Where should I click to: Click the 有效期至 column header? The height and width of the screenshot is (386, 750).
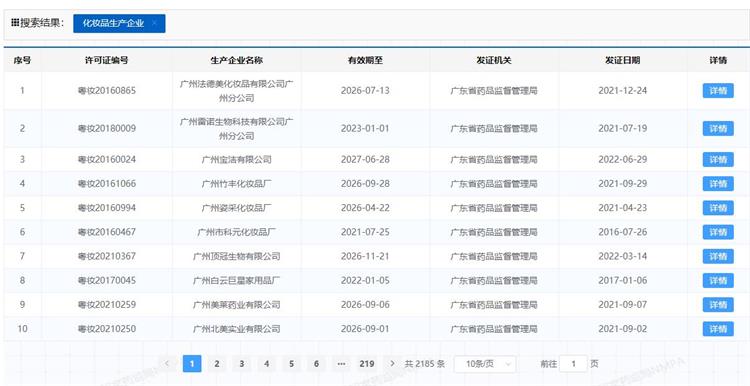click(x=365, y=61)
